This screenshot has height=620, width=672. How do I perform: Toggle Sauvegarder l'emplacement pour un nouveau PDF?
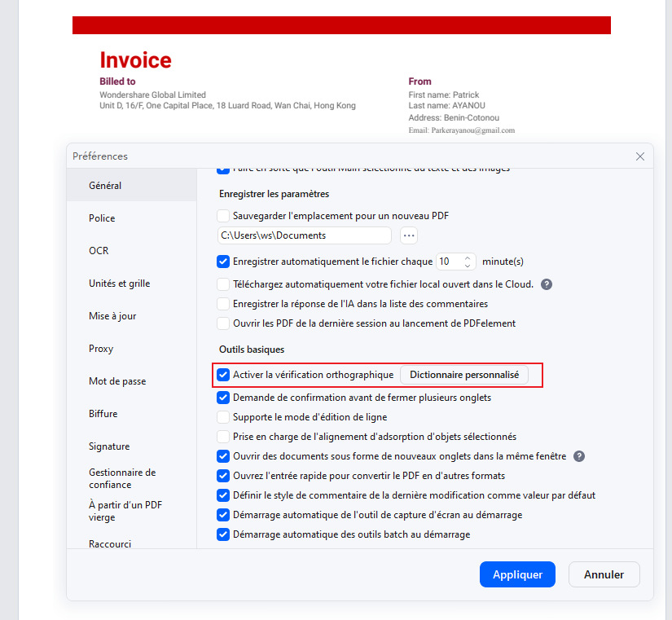(x=223, y=216)
